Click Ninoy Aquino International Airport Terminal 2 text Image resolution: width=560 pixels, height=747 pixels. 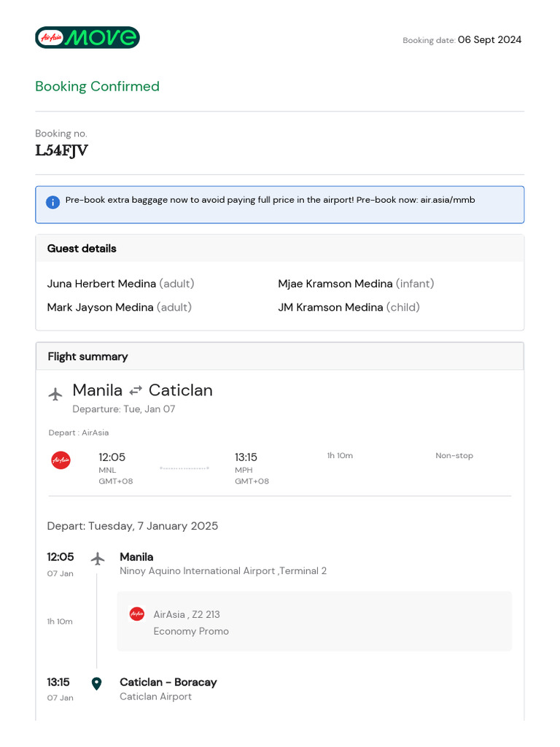223,570
